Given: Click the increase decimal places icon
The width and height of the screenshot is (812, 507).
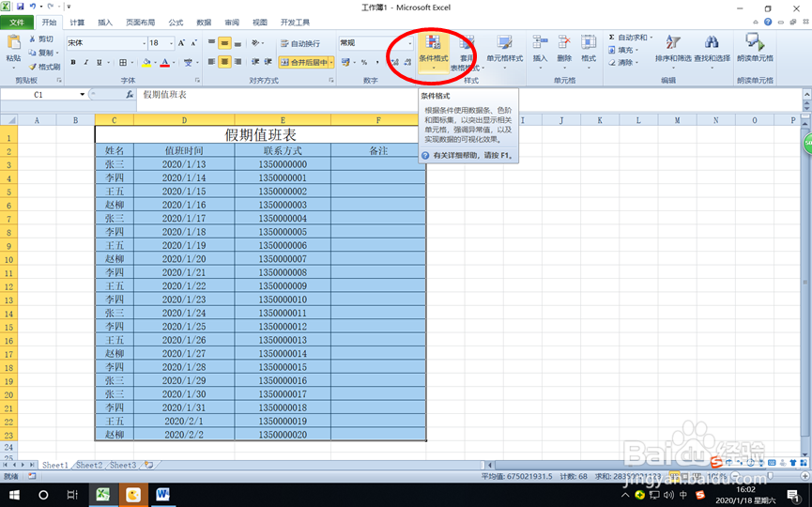Looking at the screenshot, I should click(x=394, y=62).
